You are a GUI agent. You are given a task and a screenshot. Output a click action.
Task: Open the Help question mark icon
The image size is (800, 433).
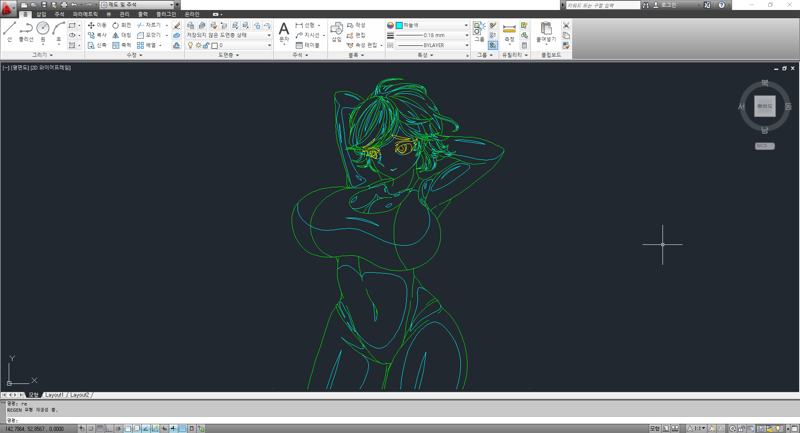pos(721,5)
